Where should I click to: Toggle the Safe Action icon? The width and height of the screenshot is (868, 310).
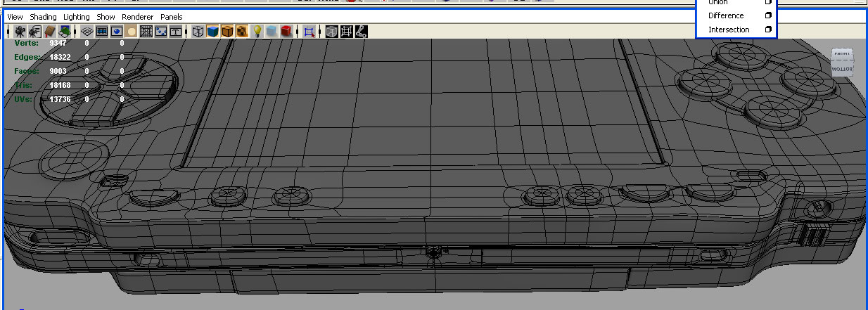tap(160, 32)
